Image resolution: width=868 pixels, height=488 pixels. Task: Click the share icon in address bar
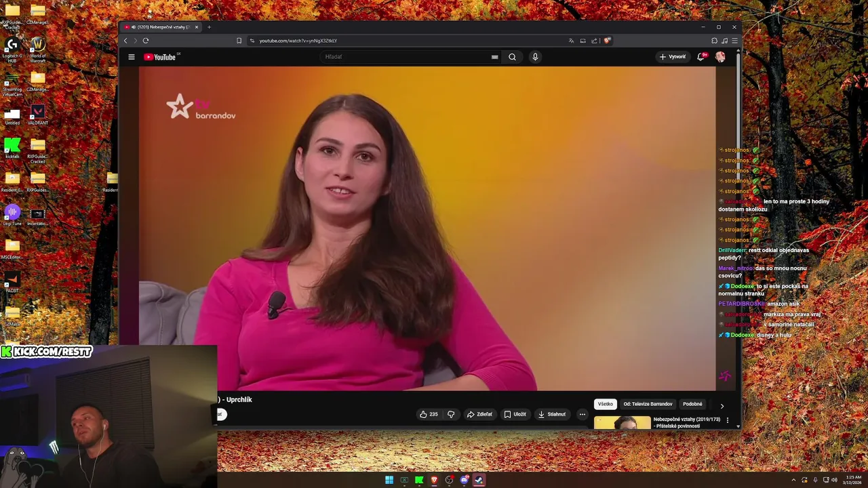(x=594, y=41)
